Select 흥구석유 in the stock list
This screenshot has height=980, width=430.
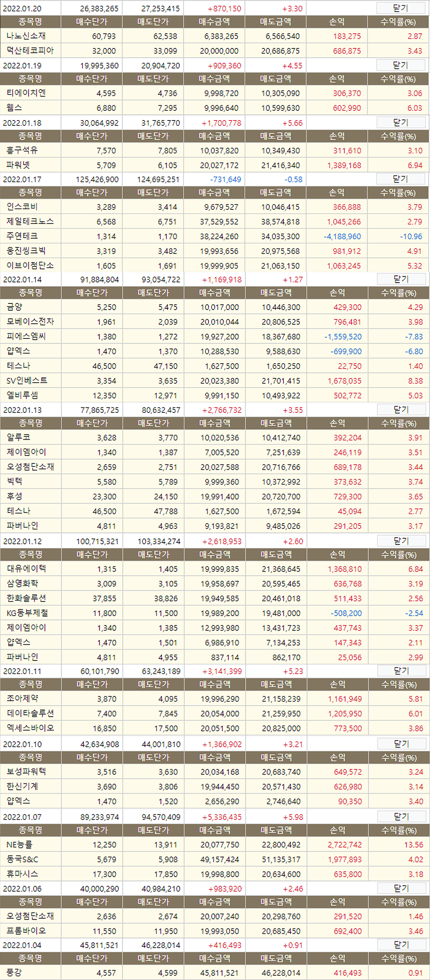point(22,150)
